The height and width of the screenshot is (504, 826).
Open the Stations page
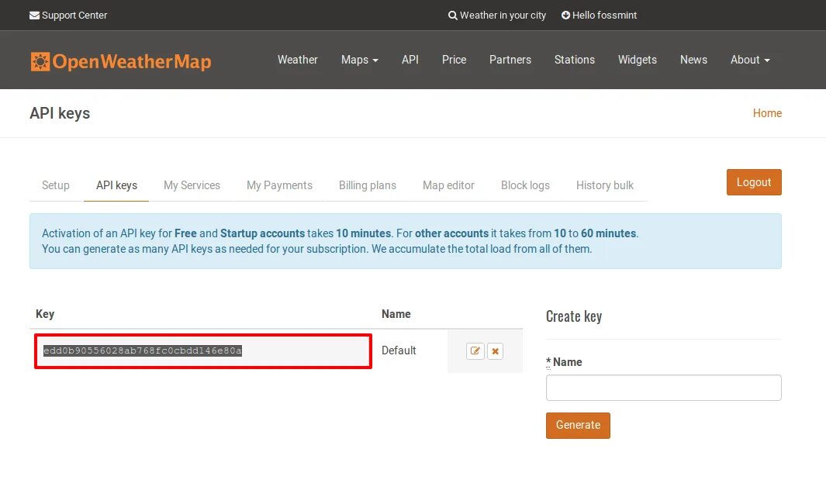pos(575,60)
